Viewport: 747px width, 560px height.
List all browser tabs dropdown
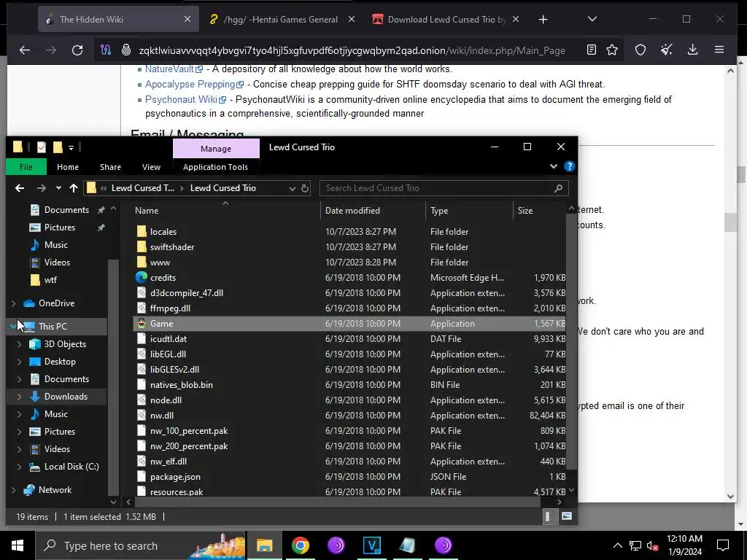pos(592,19)
